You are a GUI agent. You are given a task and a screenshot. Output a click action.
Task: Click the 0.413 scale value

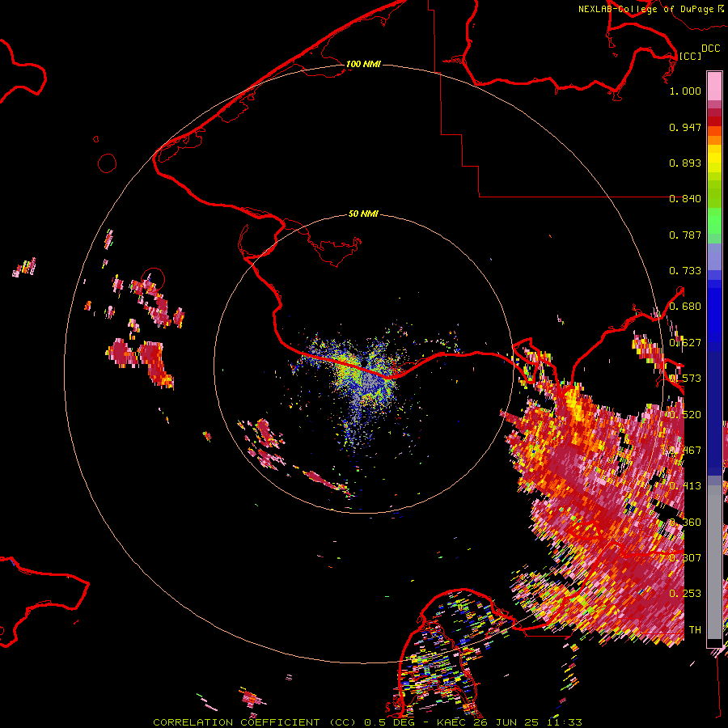[685, 486]
